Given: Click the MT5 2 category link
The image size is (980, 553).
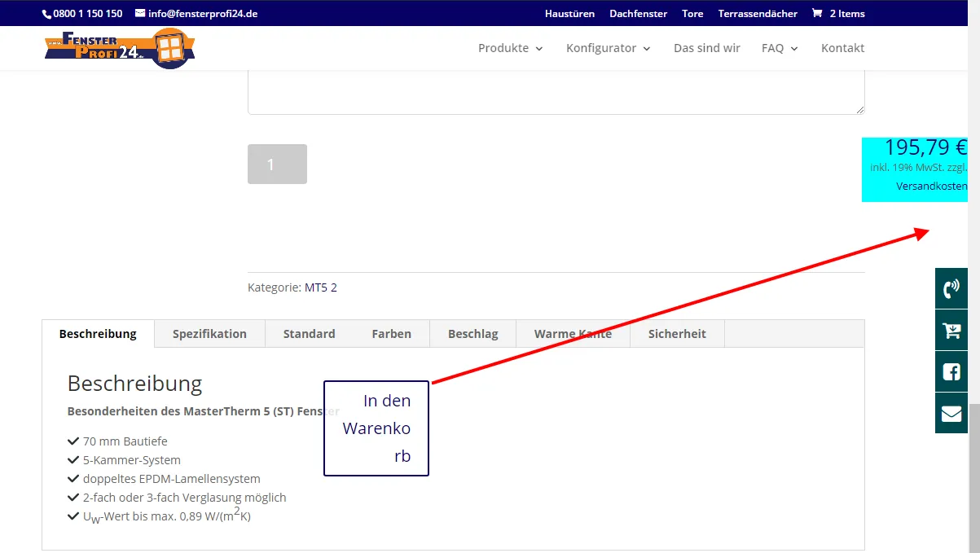Looking at the screenshot, I should (320, 287).
